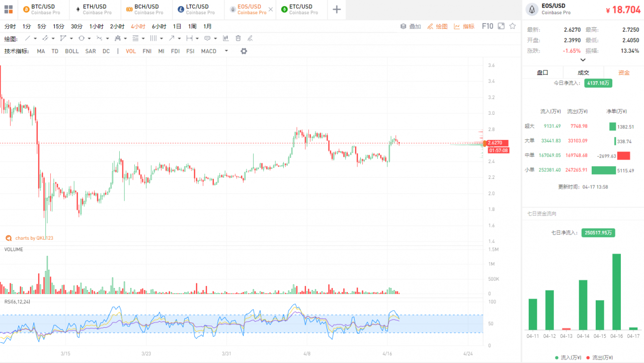Expand the arrow tool dropdown arrow
Screen dimensions: 644x363
click(180, 38)
